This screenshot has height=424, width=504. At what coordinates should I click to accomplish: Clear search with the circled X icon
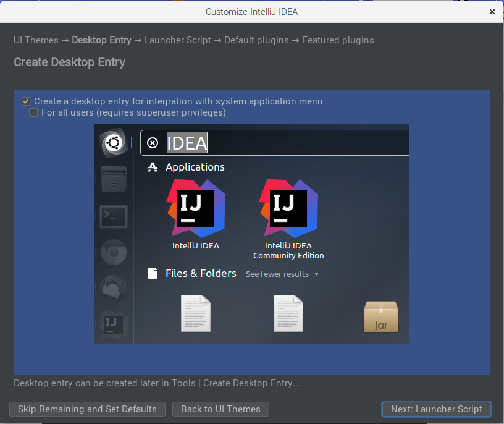pos(153,143)
